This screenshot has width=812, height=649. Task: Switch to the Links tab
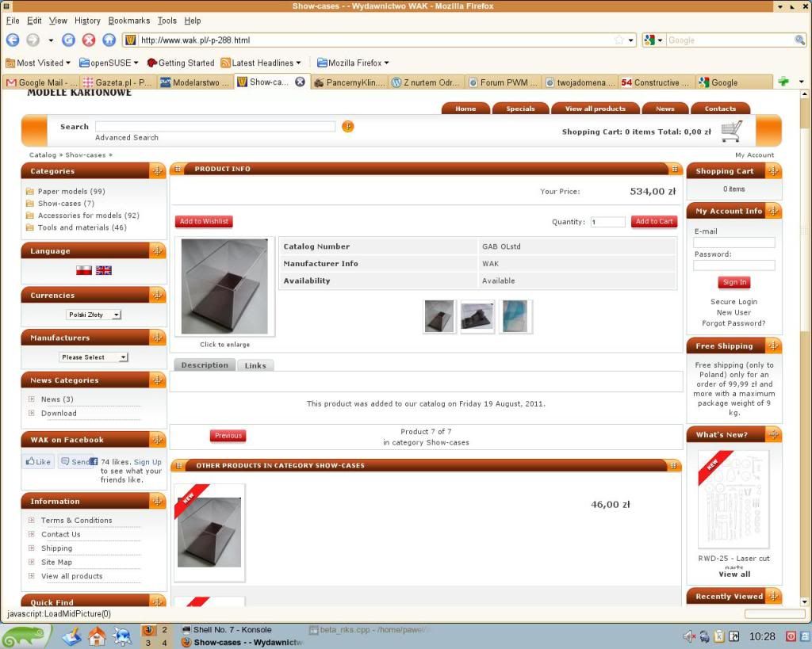click(x=255, y=365)
